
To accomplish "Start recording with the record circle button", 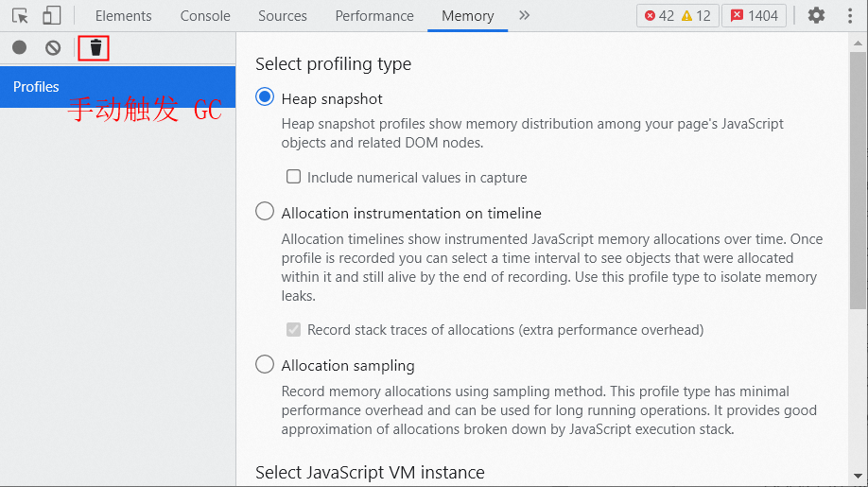I will tap(19, 47).
